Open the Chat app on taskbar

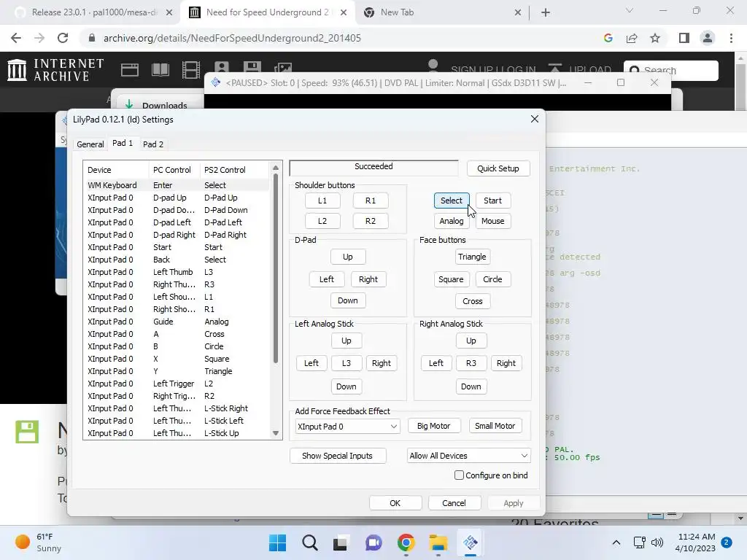(373, 542)
